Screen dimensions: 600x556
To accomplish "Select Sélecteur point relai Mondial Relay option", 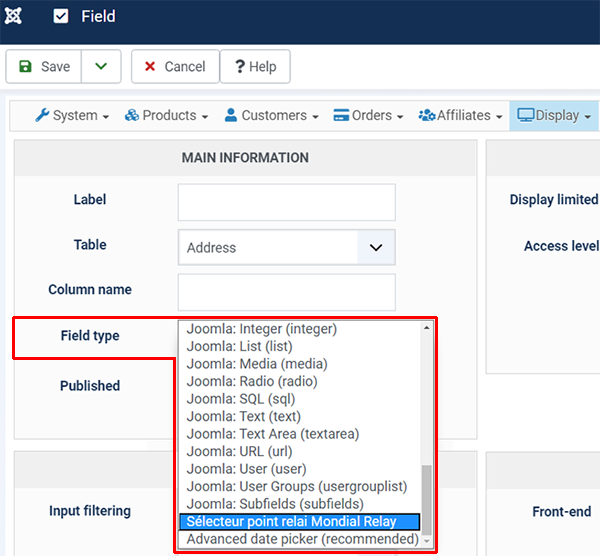I will click(300, 522).
